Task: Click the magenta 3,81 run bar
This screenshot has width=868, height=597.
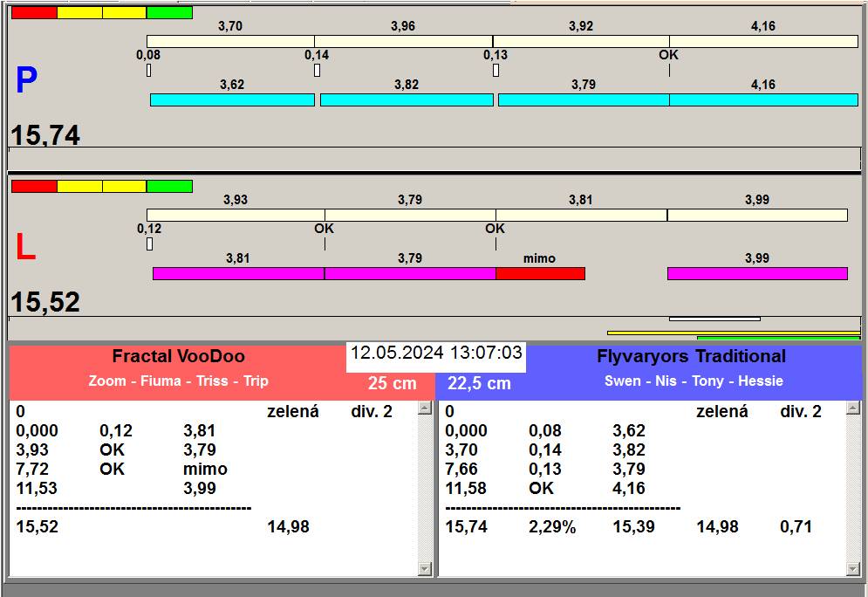Action: pyautogui.click(x=238, y=273)
